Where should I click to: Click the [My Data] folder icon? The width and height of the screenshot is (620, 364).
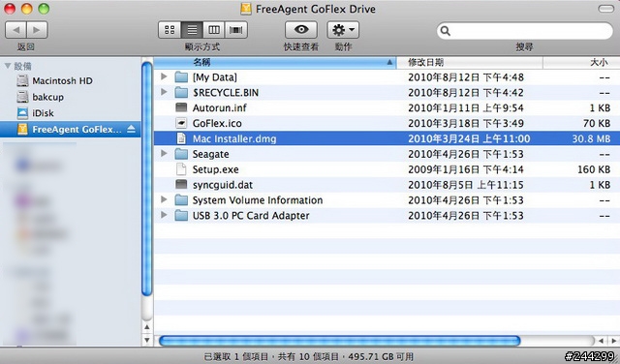tap(181, 77)
